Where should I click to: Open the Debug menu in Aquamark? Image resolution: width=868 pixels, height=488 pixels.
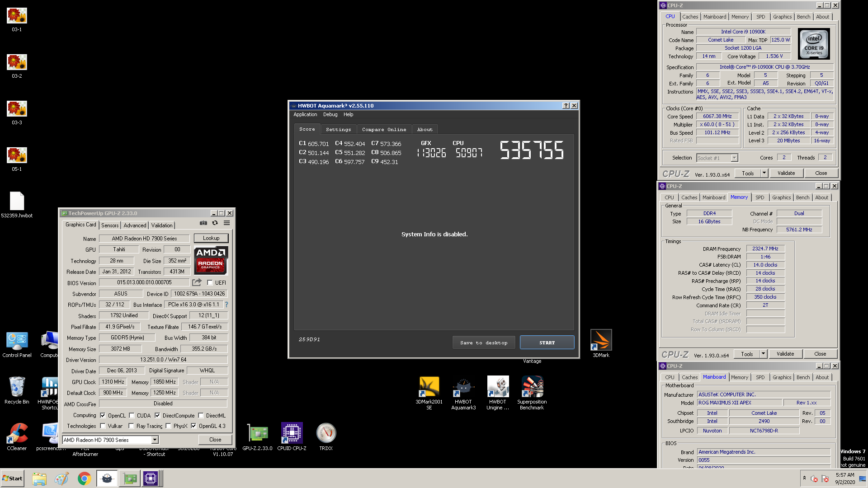(x=330, y=115)
